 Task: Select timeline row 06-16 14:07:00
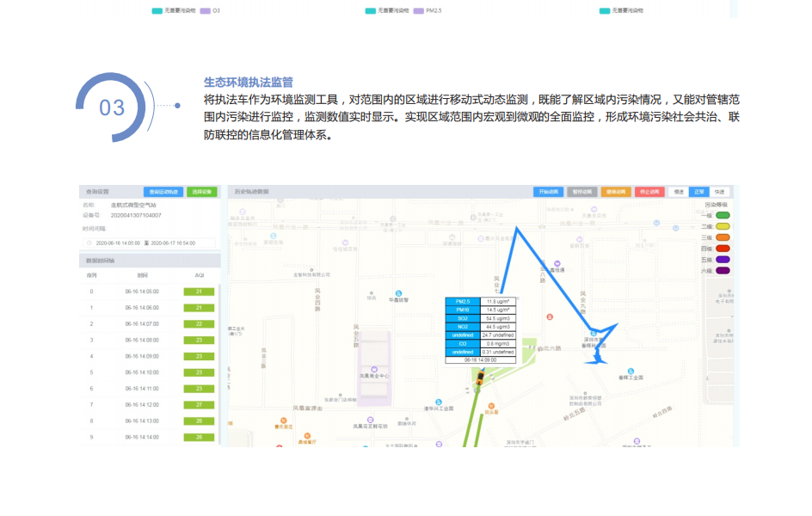pyautogui.click(x=149, y=324)
